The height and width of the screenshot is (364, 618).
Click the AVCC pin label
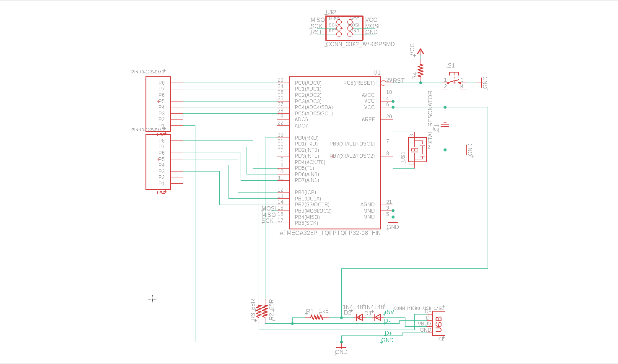[x=368, y=95]
